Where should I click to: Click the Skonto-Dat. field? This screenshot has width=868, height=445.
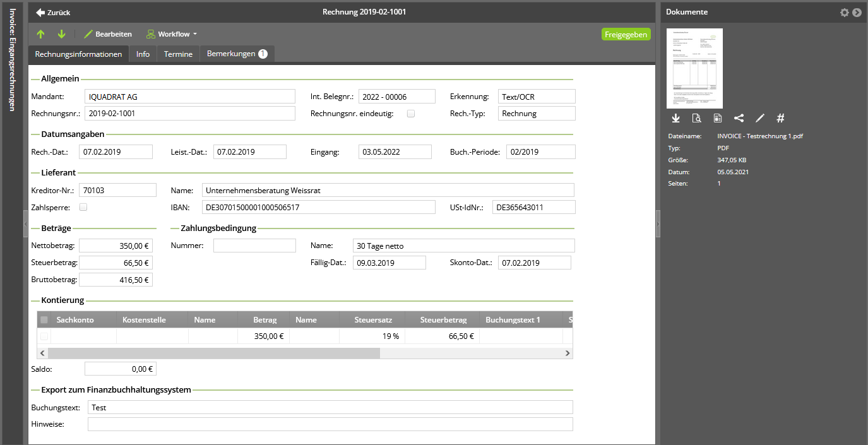click(x=535, y=263)
